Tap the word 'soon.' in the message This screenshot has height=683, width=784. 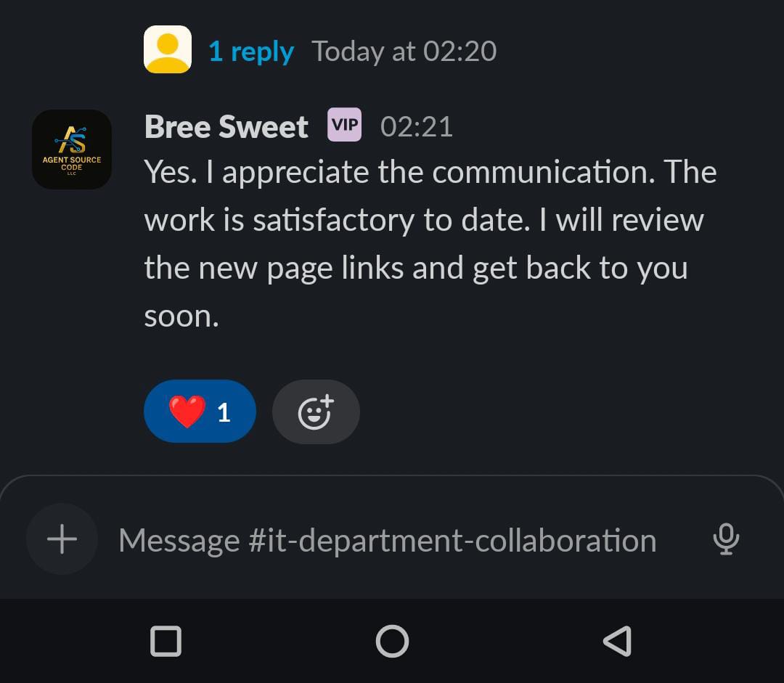point(181,316)
